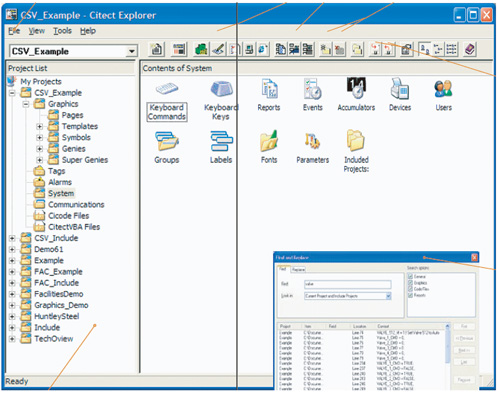Click the stacked folders toolbar icon
Viewport: 500px width, 395px height.
coord(357,50)
